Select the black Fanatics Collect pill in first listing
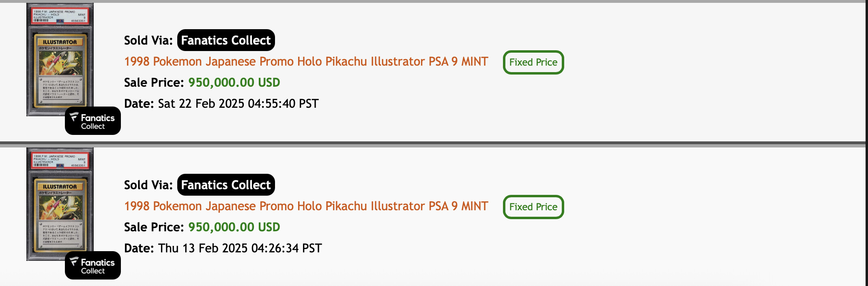 [226, 40]
